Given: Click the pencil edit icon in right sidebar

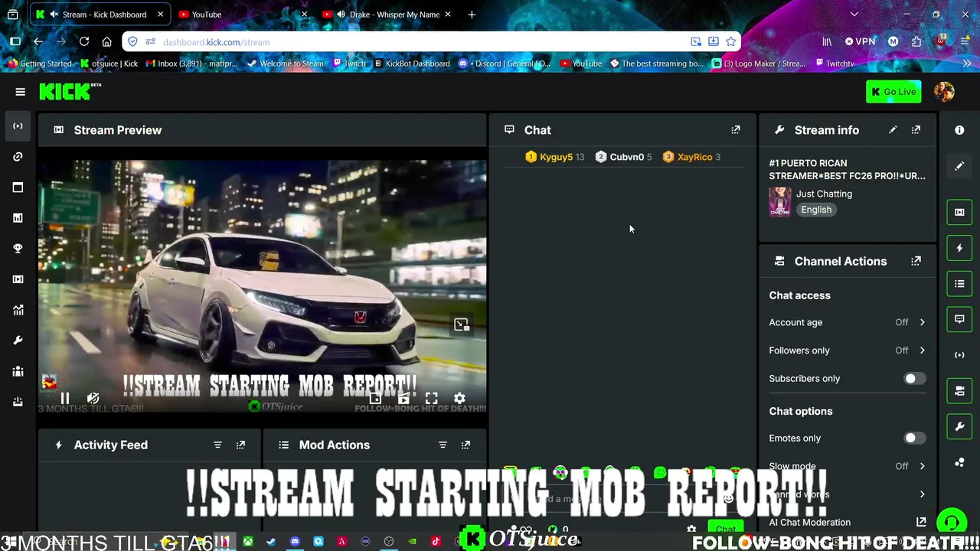Looking at the screenshot, I should (x=959, y=166).
